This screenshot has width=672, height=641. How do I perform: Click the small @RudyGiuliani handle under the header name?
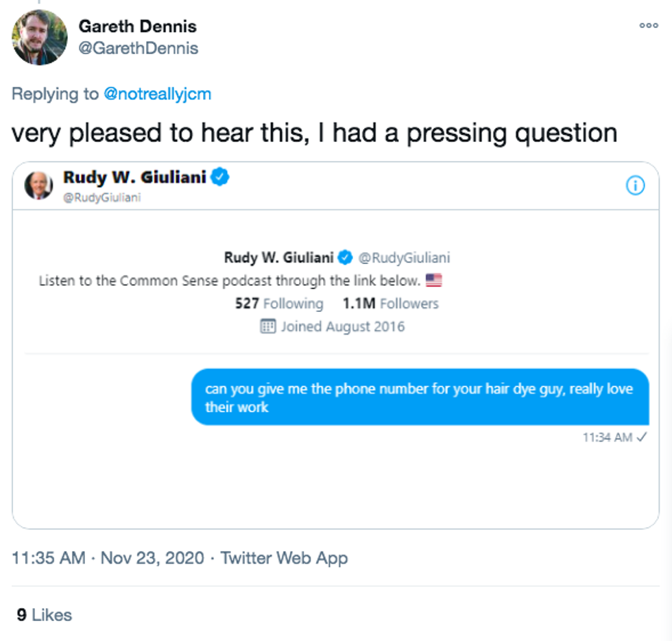pos(102,197)
